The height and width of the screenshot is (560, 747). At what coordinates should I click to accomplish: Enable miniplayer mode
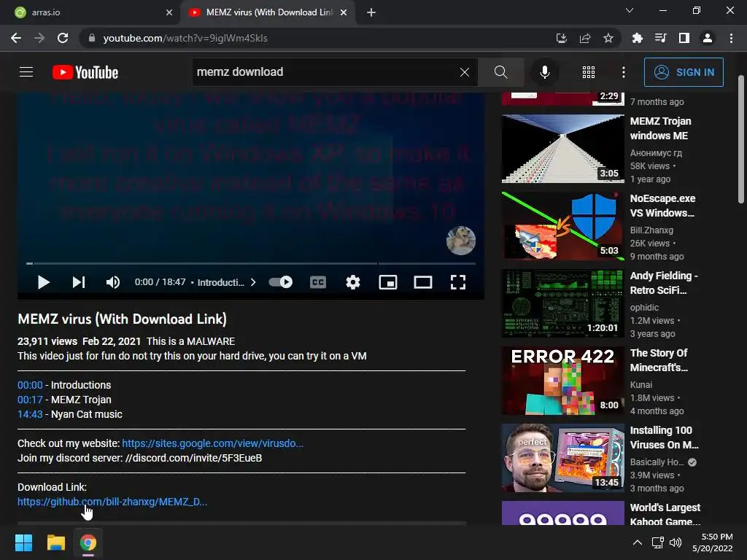click(388, 282)
